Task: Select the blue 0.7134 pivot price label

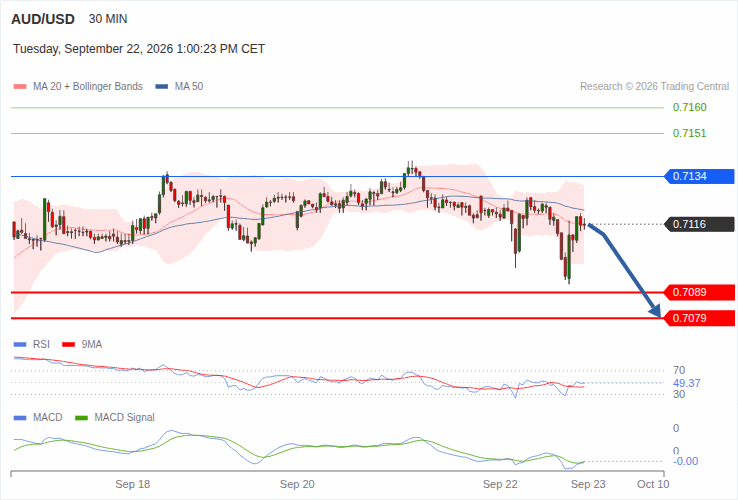Action: point(699,177)
